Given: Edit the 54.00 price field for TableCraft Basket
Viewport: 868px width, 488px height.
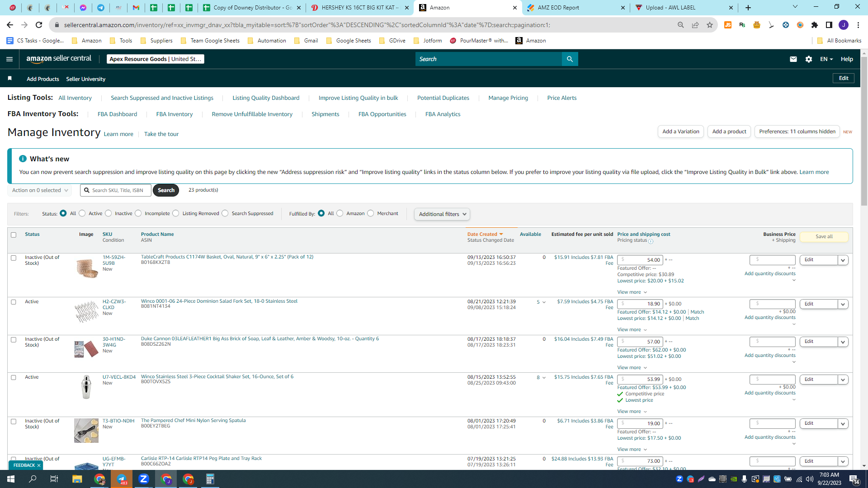Looking at the screenshot, I should coord(640,260).
